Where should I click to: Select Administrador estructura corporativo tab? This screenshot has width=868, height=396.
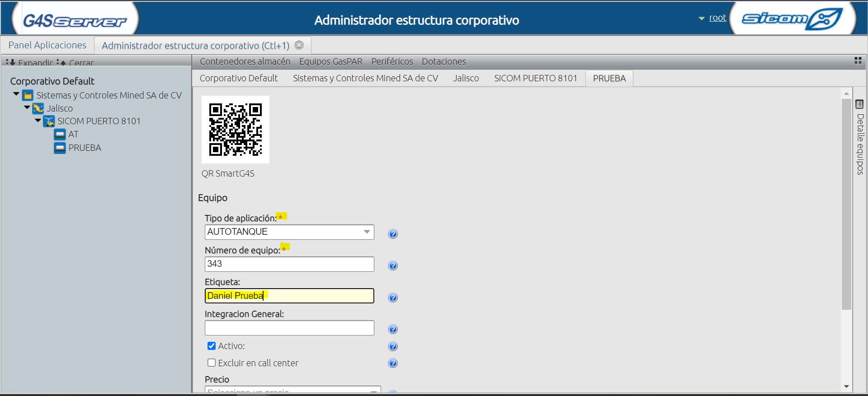click(195, 46)
